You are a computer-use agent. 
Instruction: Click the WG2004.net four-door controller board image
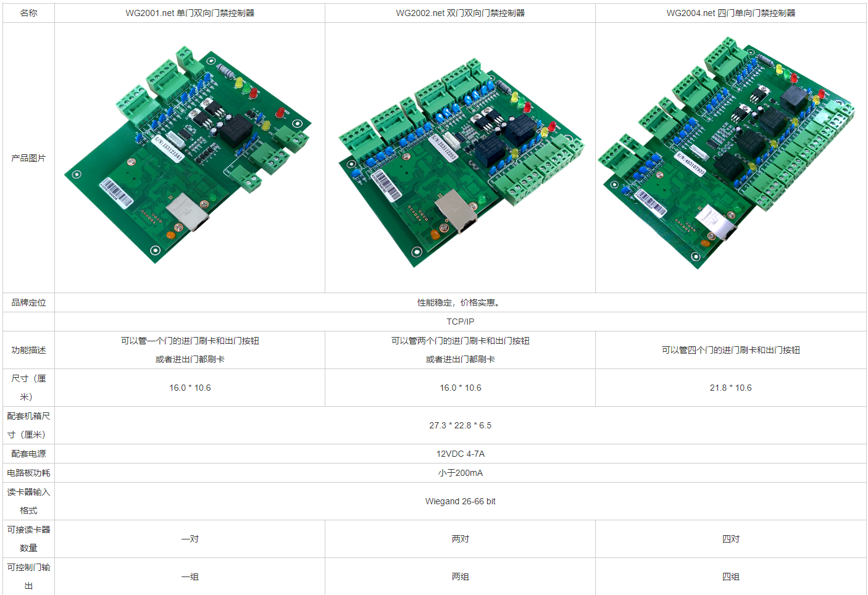[x=727, y=153]
